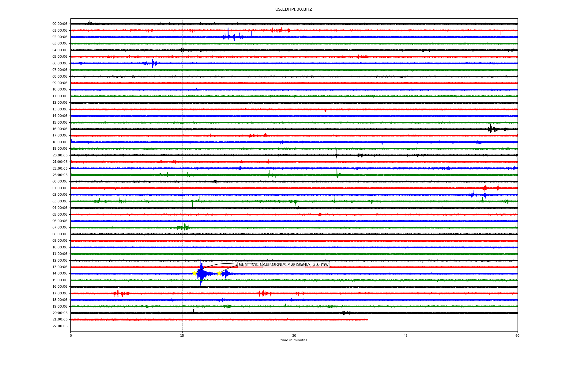Viewport: 588px width, 368px height.
Task: Click the 45 tick on the x-axis
Action: pos(405,335)
